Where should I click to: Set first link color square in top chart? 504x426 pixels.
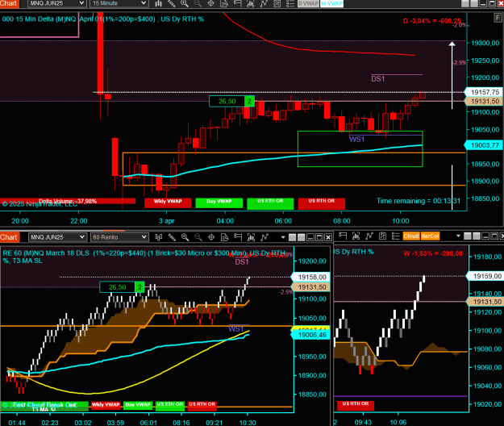[465, 3]
